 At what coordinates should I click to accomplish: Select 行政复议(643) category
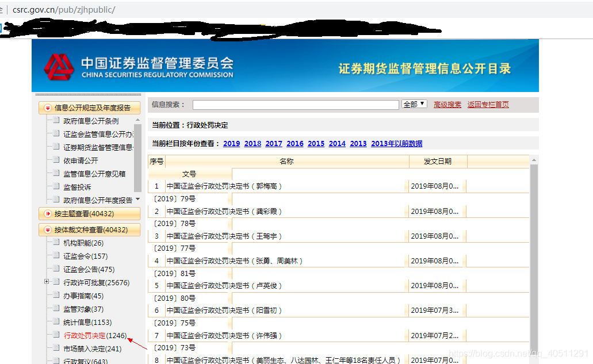[86, 361]
